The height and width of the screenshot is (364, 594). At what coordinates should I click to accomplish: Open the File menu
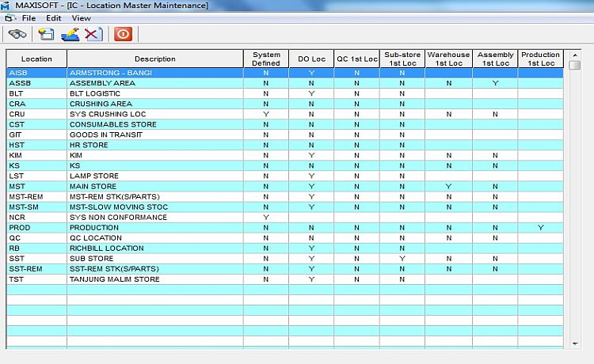pyautogui.click(x=29, y=17)
